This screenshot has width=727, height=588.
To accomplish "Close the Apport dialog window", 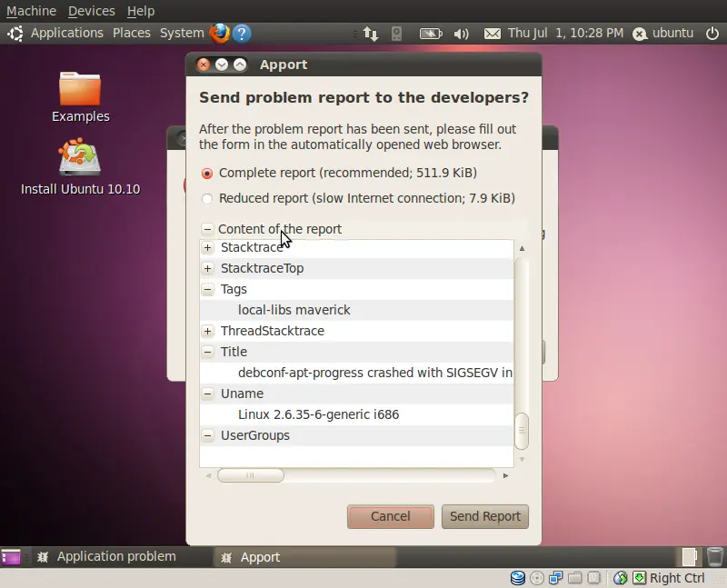I will tap(204, 65).
